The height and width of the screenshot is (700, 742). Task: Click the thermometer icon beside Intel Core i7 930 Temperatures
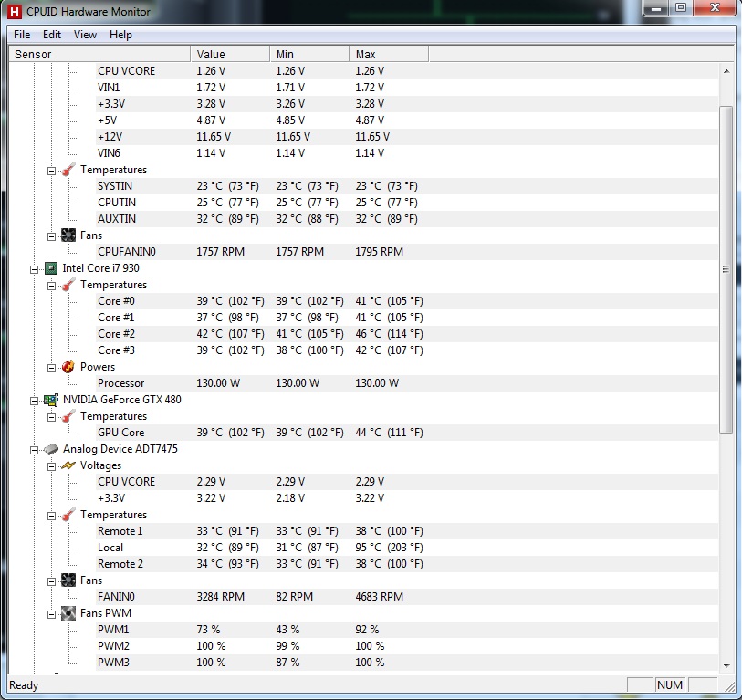[x=68, y=285]
